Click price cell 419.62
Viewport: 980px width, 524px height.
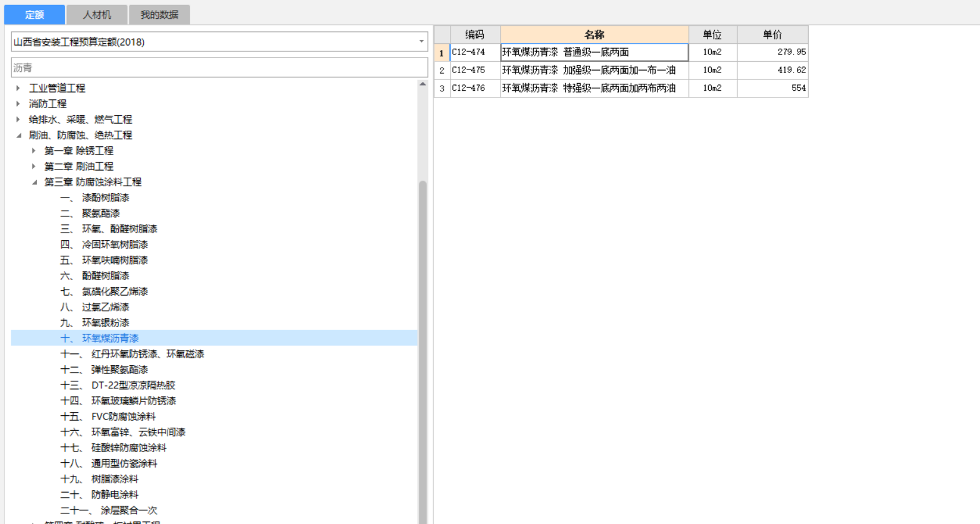pos(772,71)
